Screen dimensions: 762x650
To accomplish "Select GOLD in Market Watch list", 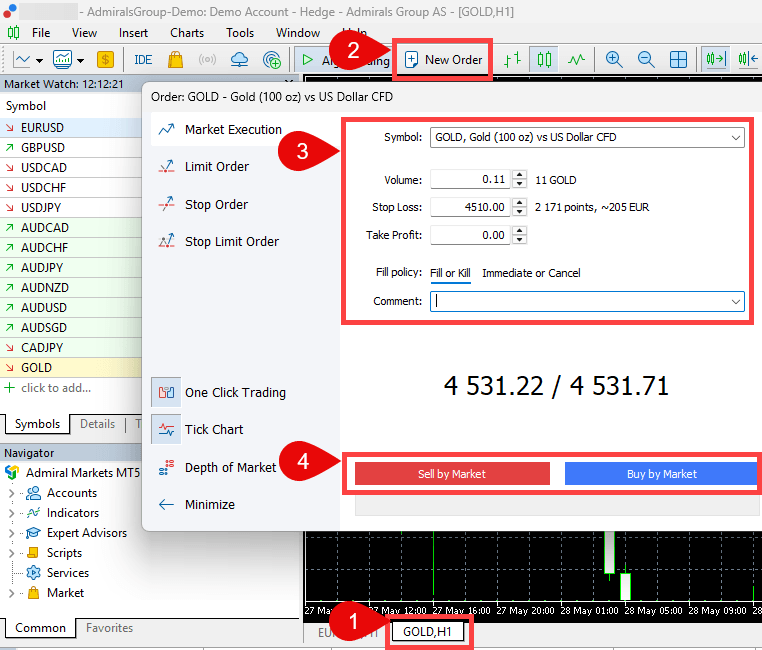I will click(71, 368).
